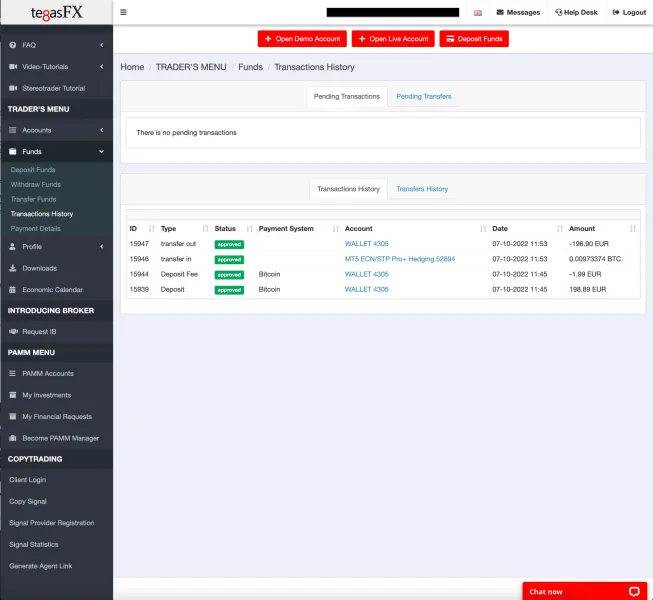
Task: Open Downloads in the sidebar
Action: [39, 268]
